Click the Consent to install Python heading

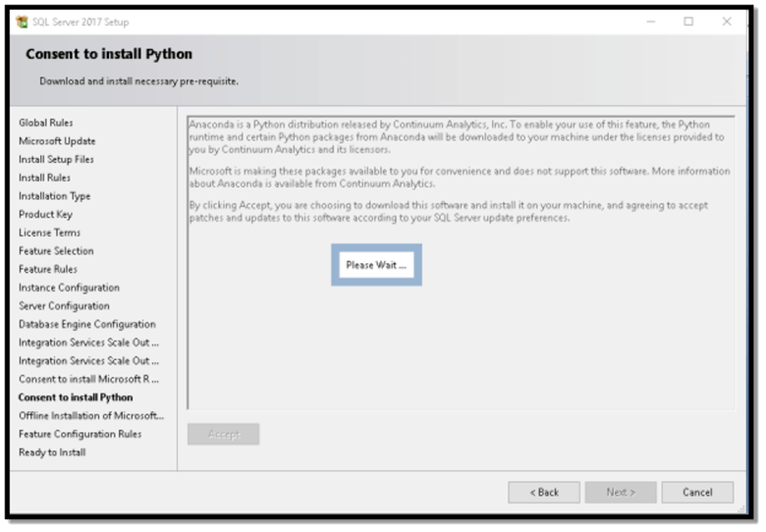[109, 54]
